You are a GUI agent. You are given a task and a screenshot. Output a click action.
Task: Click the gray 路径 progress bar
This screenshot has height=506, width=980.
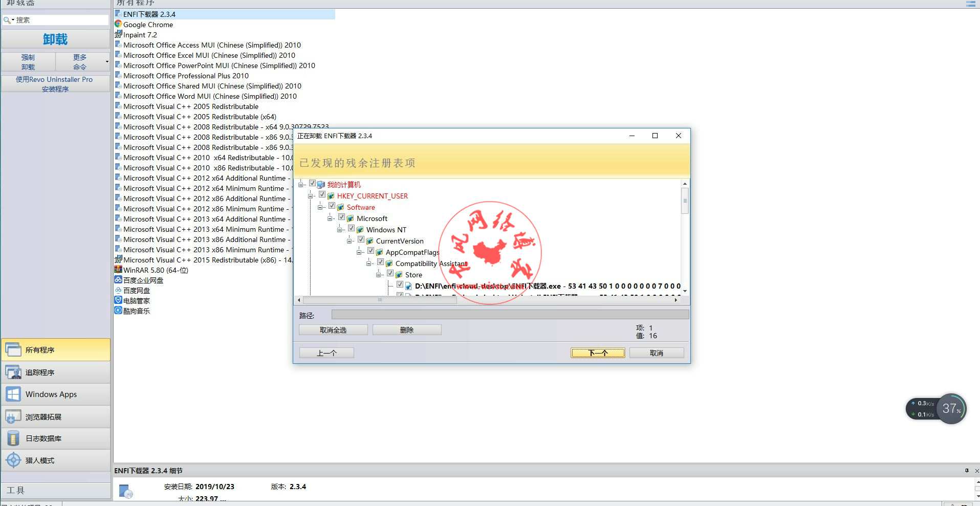click(x=510, y=315)
